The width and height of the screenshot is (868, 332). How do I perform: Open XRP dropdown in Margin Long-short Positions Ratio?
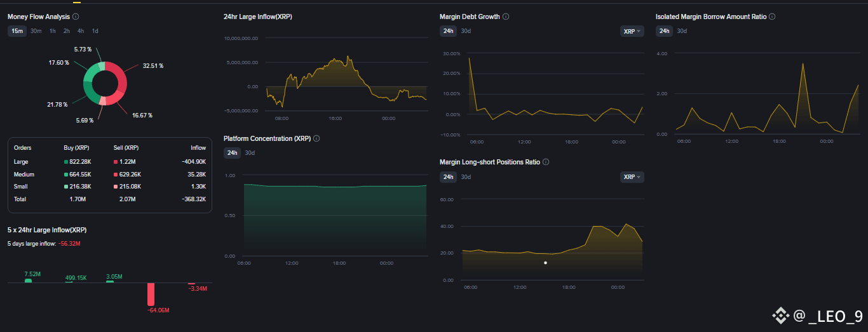pos(632,177)
